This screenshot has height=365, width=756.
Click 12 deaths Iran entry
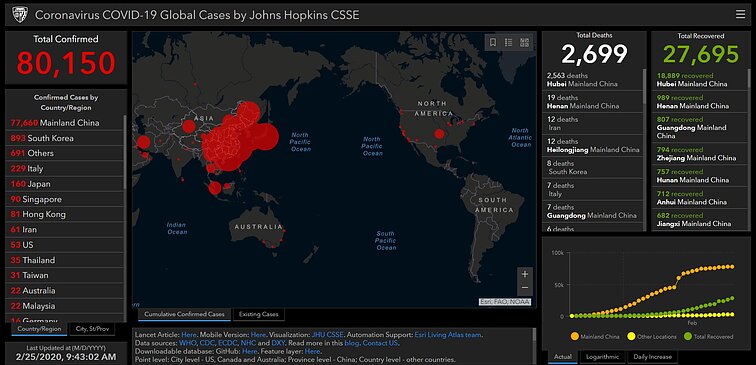594,123
